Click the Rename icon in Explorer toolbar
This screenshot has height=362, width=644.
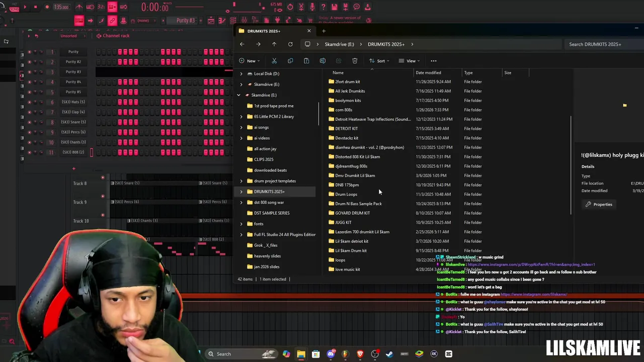pyautogui.click(x=323, y=61)
